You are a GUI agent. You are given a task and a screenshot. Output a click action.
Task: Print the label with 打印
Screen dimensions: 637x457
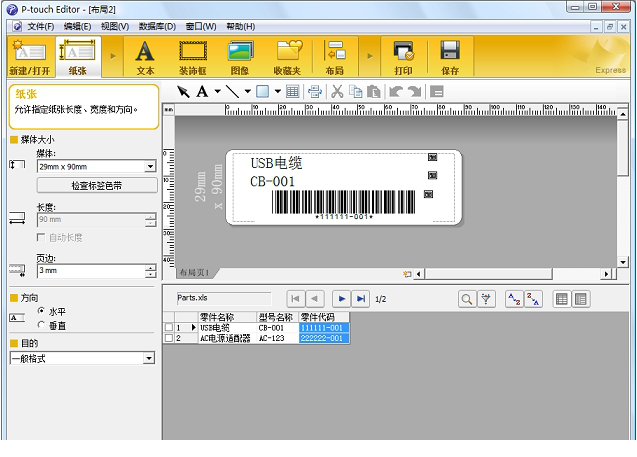point(403,58)
